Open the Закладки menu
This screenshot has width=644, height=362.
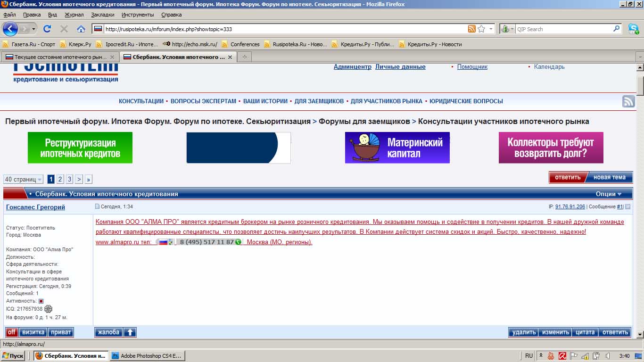pos(103,15)
